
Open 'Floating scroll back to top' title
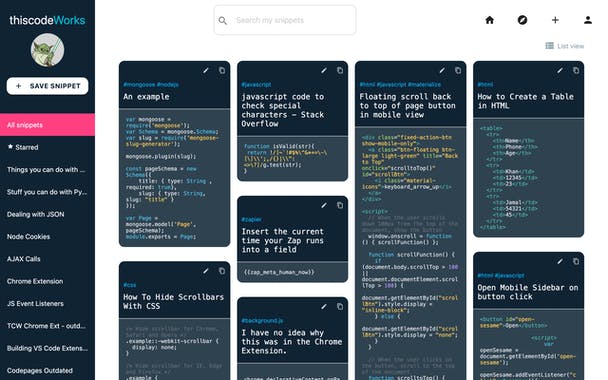[x=407, y=105]
